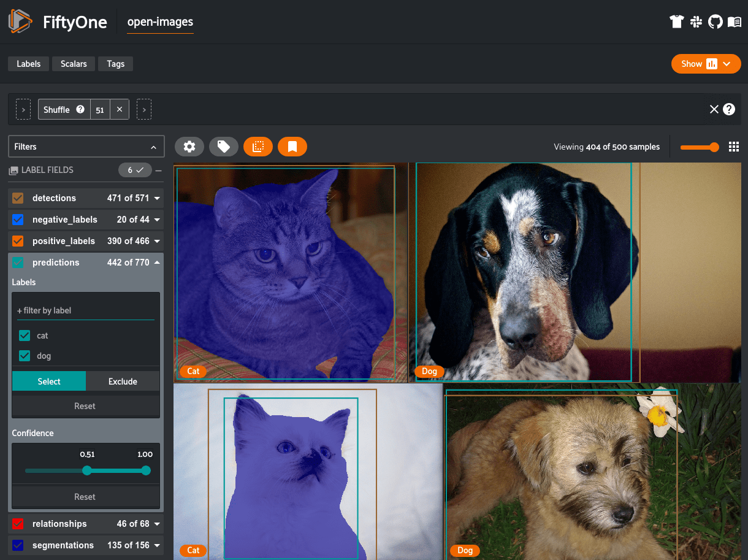
Task: Click the grid layout icon
Action: pos(734,147)
